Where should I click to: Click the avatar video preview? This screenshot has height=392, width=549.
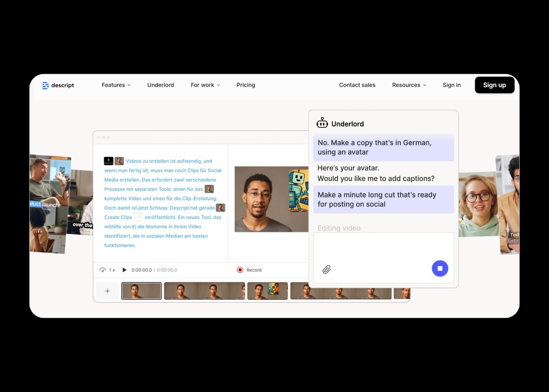[x=271, y=199]
